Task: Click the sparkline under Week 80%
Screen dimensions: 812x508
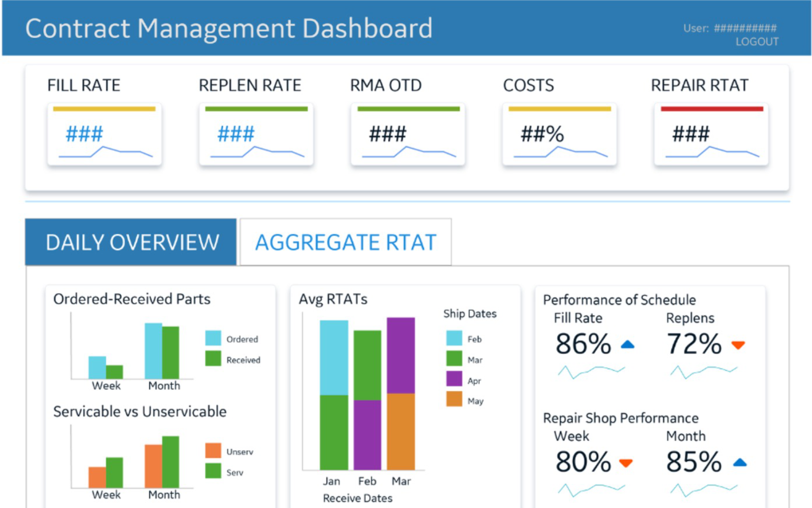Action: pos(592,490)
